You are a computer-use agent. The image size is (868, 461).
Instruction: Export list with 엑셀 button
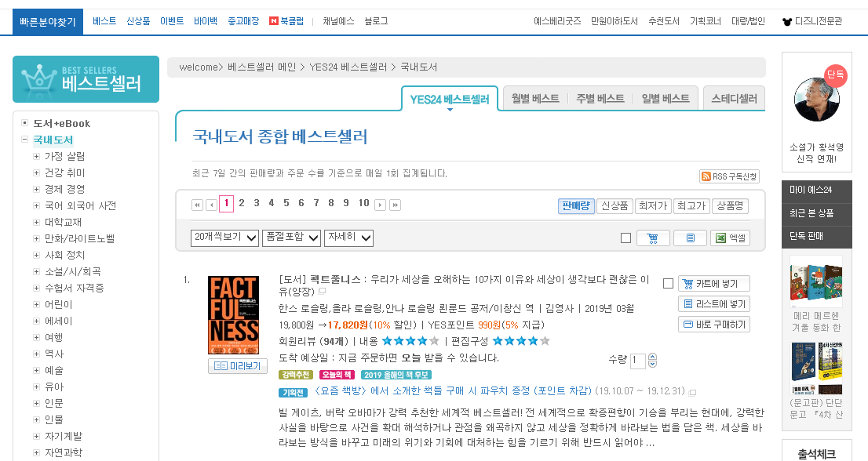point(731,238)
